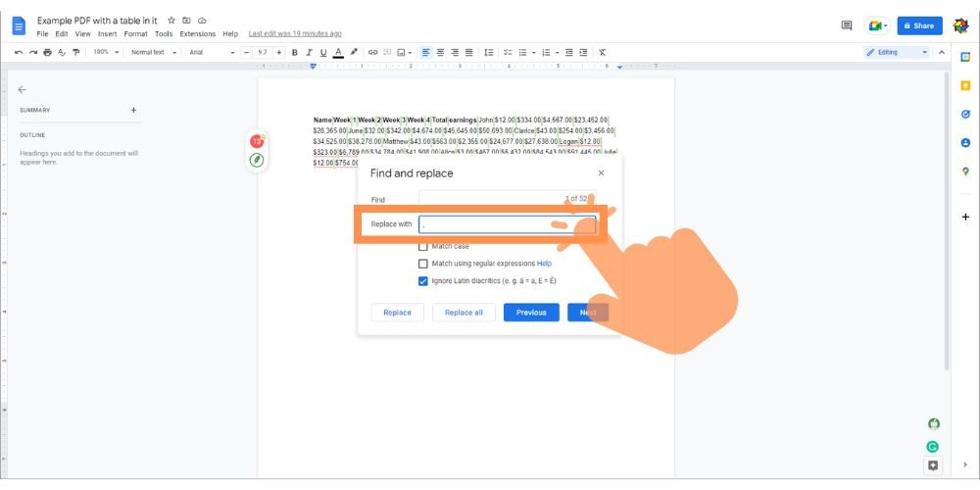Check the cloud document status icon

click(202, 21)
